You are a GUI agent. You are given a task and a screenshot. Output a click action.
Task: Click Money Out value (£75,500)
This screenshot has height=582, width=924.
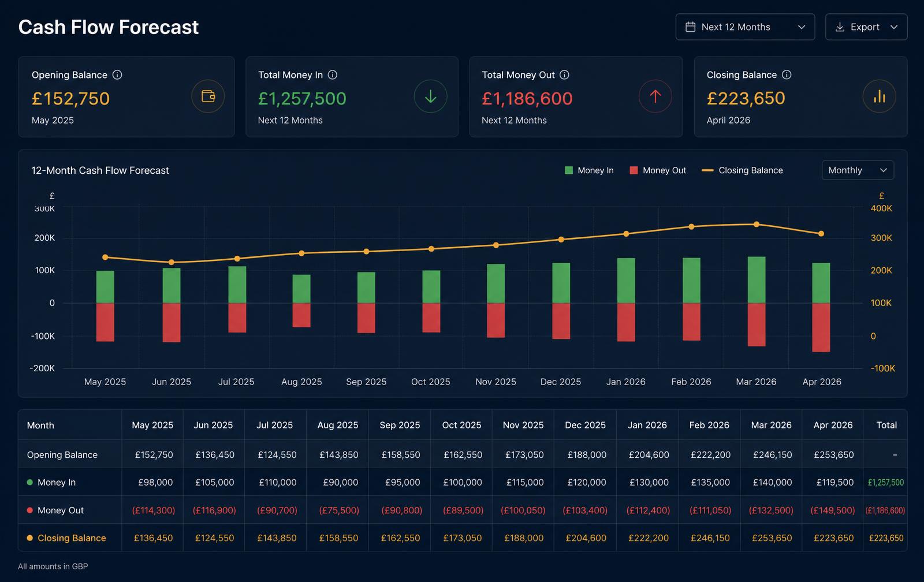[x=339, y=510]
